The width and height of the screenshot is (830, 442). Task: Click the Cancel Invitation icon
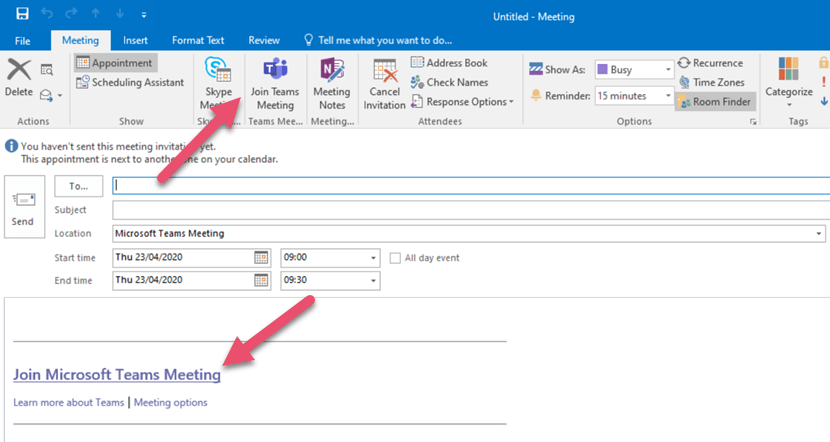pyautogui.click(x=384, y=72)
